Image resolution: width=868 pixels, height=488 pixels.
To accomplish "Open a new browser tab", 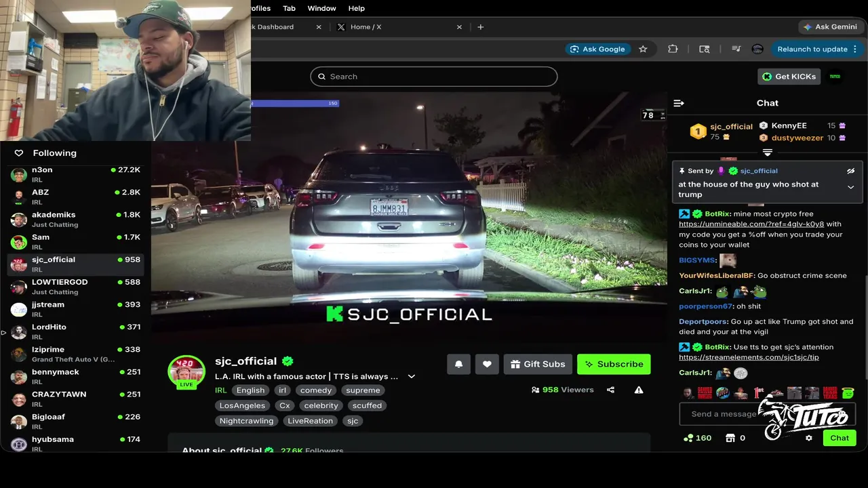I will coord(480,27).
